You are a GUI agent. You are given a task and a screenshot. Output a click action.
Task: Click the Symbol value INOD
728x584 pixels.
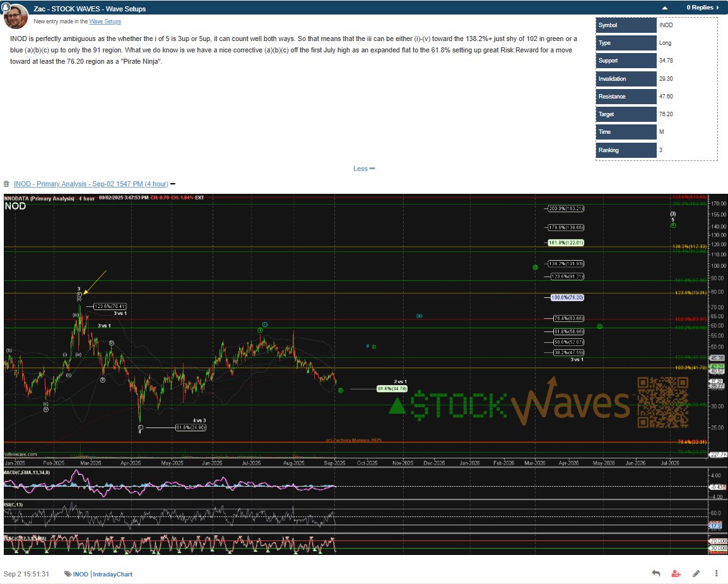(666, 25)
